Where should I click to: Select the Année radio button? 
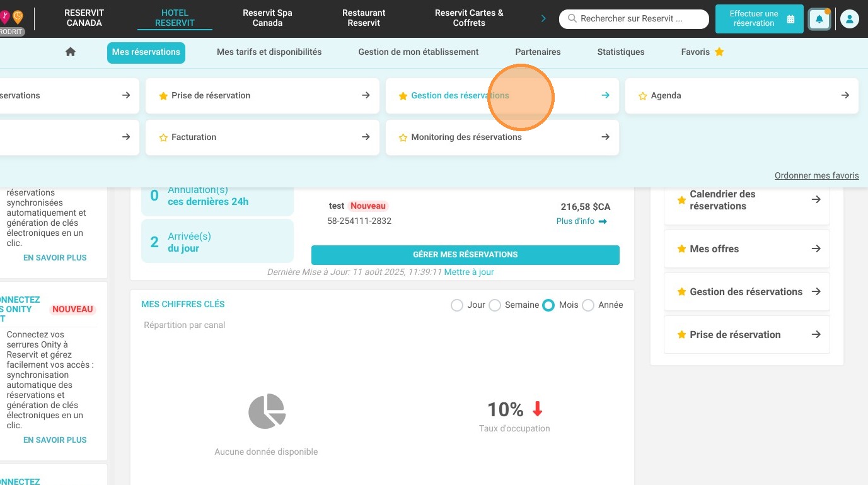pos(588,305)
